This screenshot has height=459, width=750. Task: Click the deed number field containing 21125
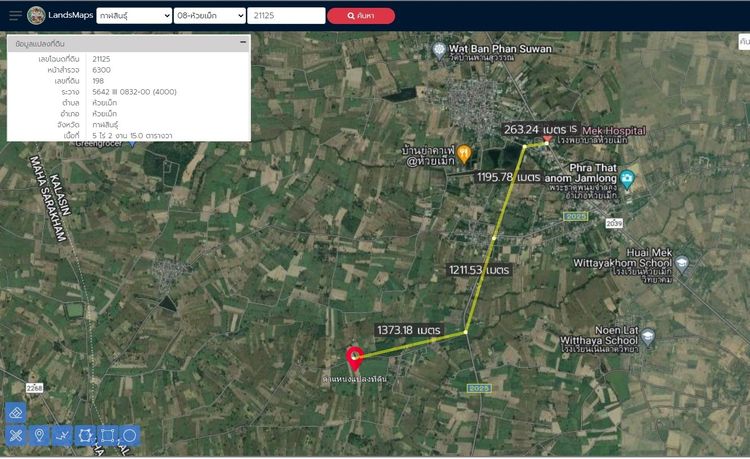tap(286, 16)
